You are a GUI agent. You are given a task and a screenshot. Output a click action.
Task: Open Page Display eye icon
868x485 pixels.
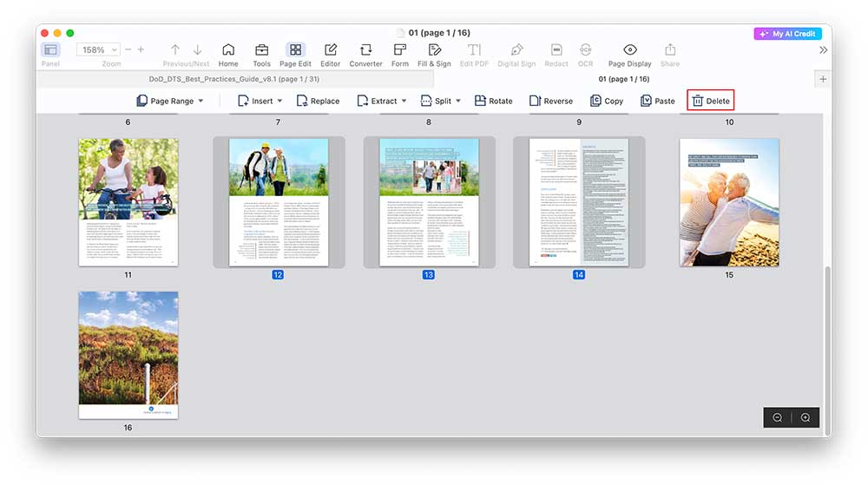pyautogui.click(x=630, y=49)
